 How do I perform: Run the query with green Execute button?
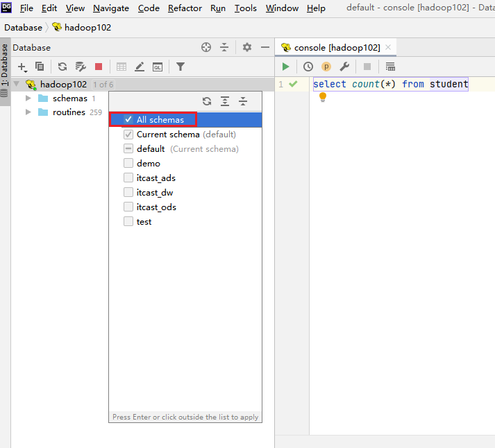click(x=286, y=67)
